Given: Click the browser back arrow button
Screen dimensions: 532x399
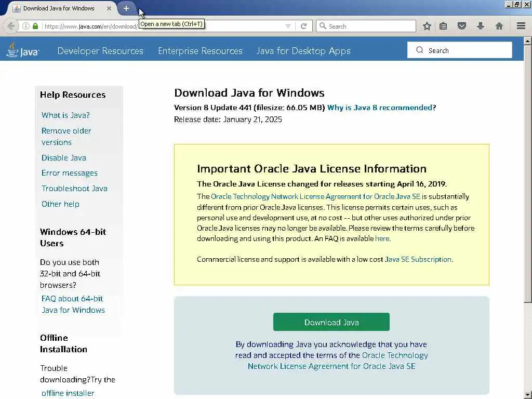Looking at the screenshot, I should coord(11,26).
